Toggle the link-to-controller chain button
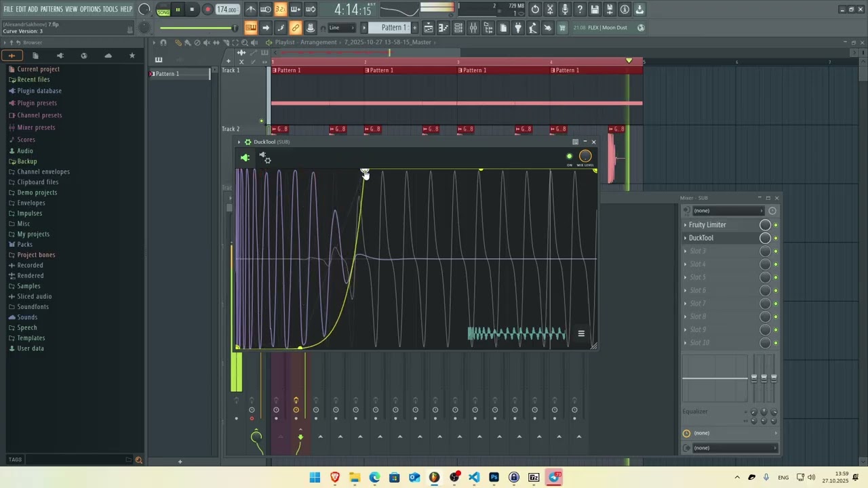The height and width of the screenshot is (488, 868). [x=296, y=28]
